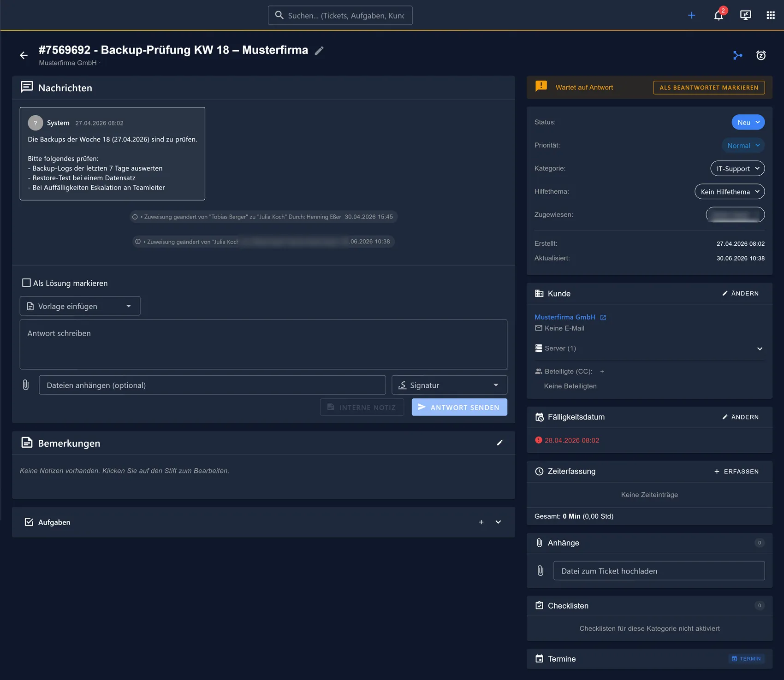Screen dimensions: 784x680
Task: Click the System avatar icon
Action: pos(36,123)
